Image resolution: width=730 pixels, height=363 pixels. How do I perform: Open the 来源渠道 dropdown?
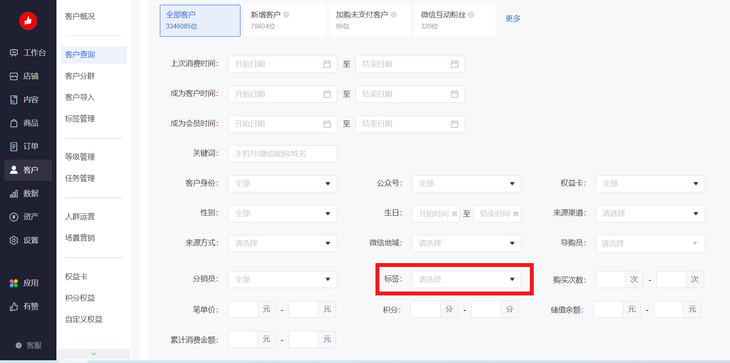650,214
